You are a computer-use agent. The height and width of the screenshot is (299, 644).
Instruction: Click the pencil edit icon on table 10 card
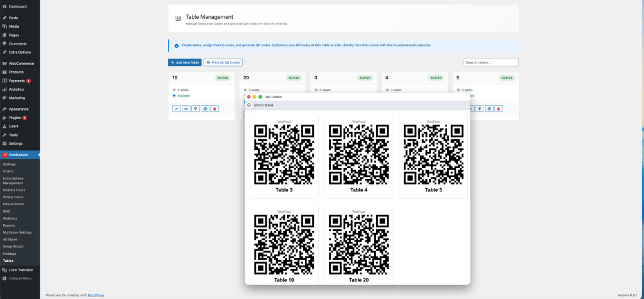click(177, 108)
